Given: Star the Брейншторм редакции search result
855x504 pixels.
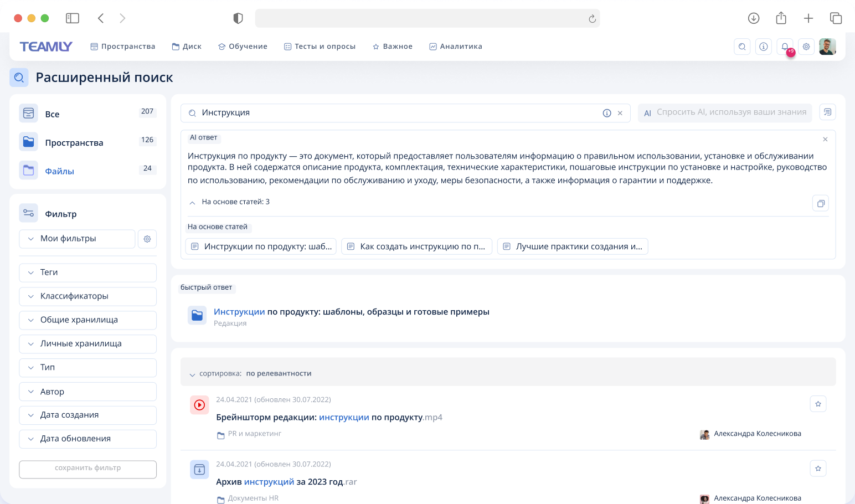Looking at the screenshot, I should (818, 404).
